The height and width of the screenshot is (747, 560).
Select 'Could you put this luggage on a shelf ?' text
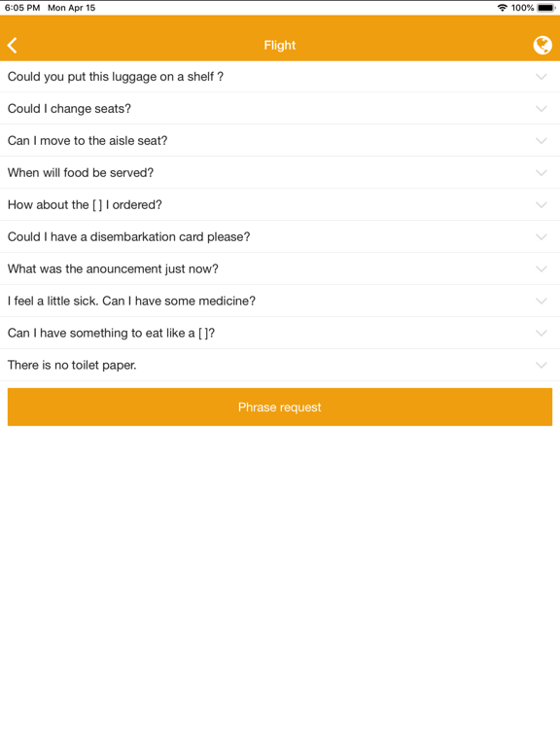click(x=116, y=77)
